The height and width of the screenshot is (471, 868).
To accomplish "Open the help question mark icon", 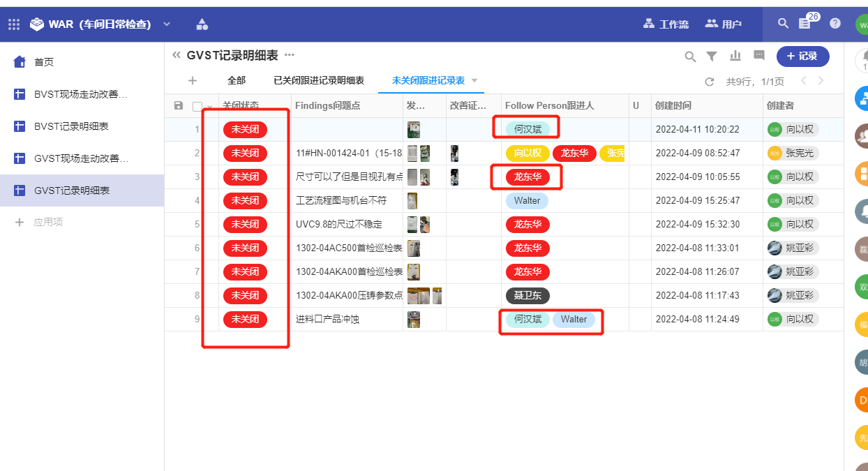I will point(835,24).
